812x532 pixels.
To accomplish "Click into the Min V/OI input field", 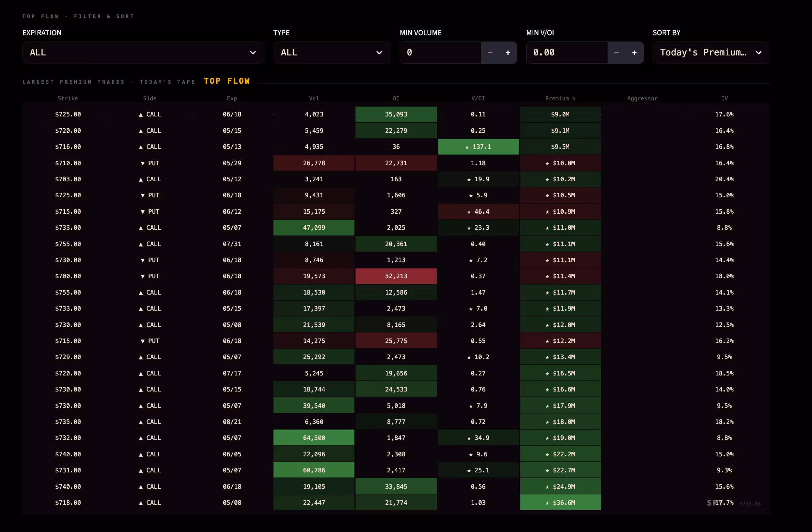I will [567, 53].
